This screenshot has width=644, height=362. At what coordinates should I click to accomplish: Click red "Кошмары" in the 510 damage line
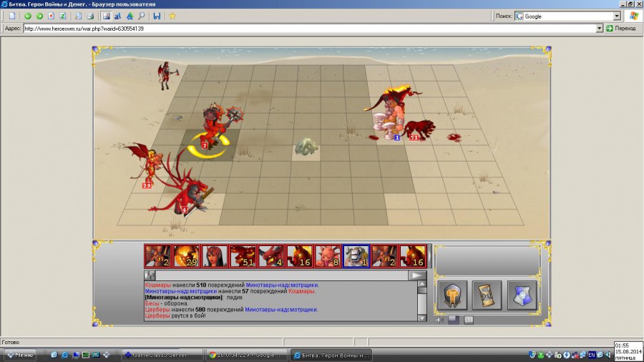coord(157,285)
